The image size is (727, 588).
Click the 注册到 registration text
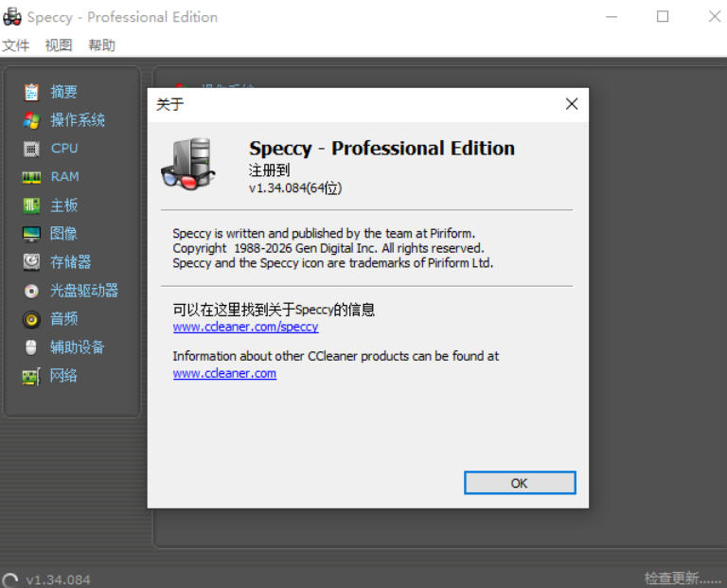coord(270,170)
